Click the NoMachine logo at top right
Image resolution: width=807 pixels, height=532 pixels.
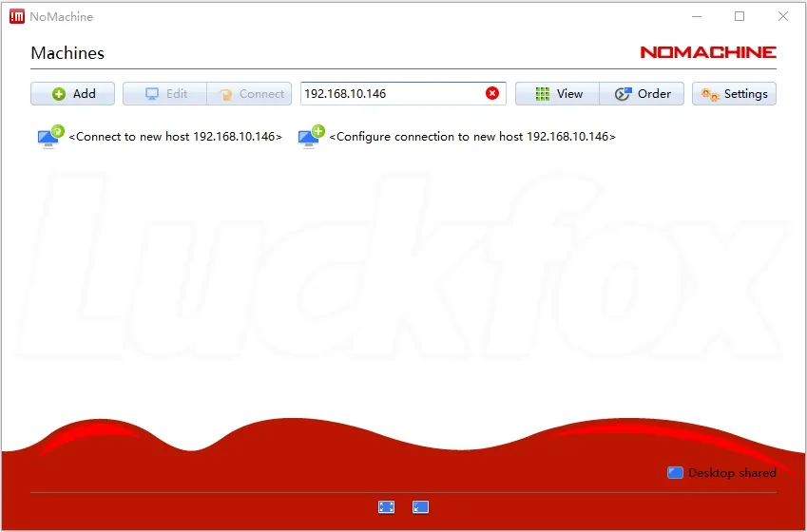[708, 52]
